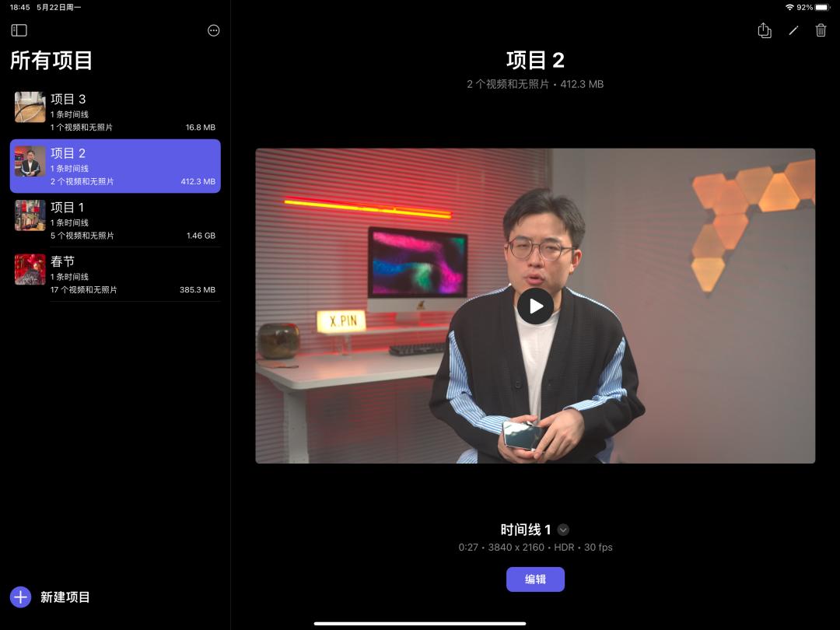
Task: Tap the 项目 3 thumbnail image
Action: tap(30, 107)
